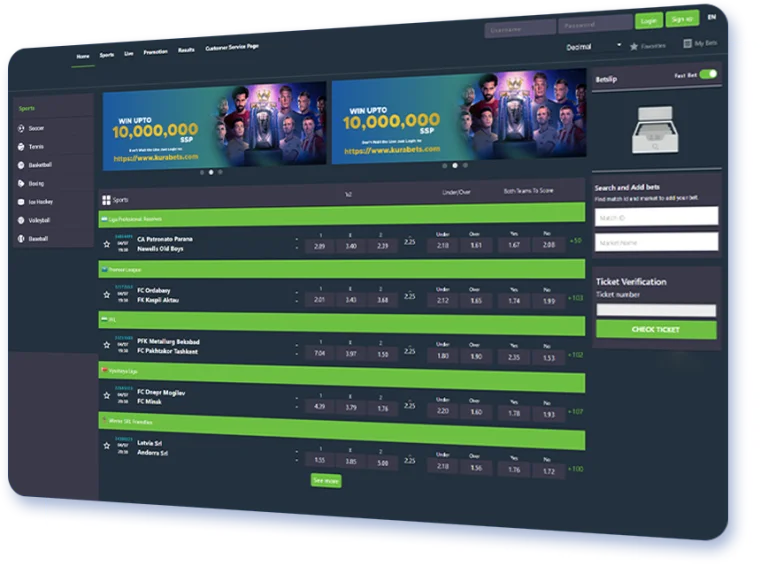Open the Results menu item
Image resolution: width=768 pixels, height=581 pixels.
point(186,50)
